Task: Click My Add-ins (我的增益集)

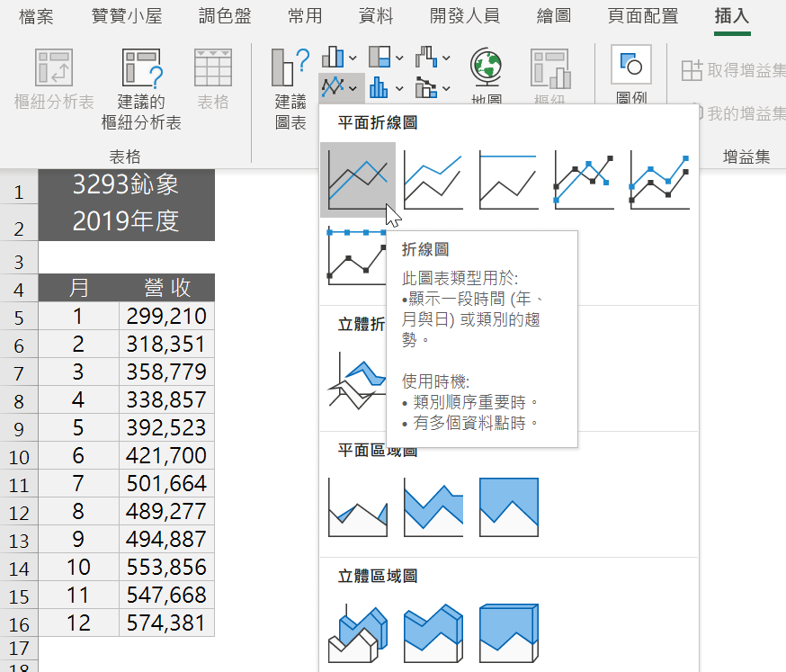Action: pyautogui.click(x=741, y=113)
